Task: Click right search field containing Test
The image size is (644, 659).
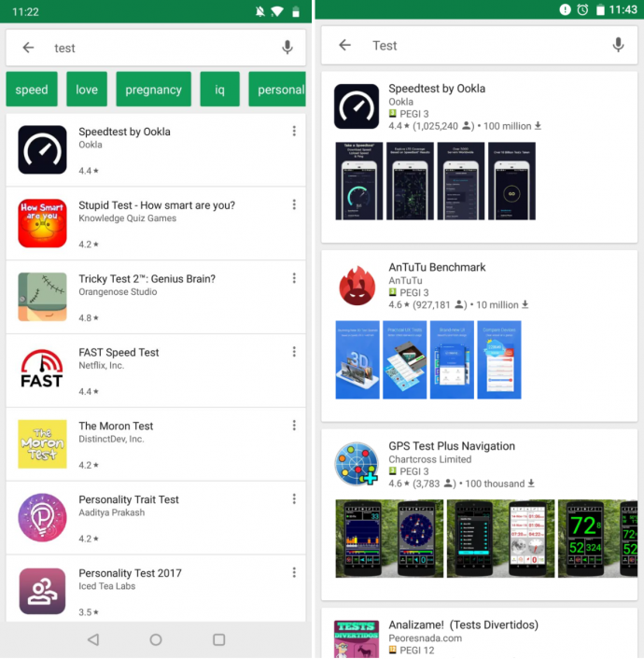Action: coord(479,45)
